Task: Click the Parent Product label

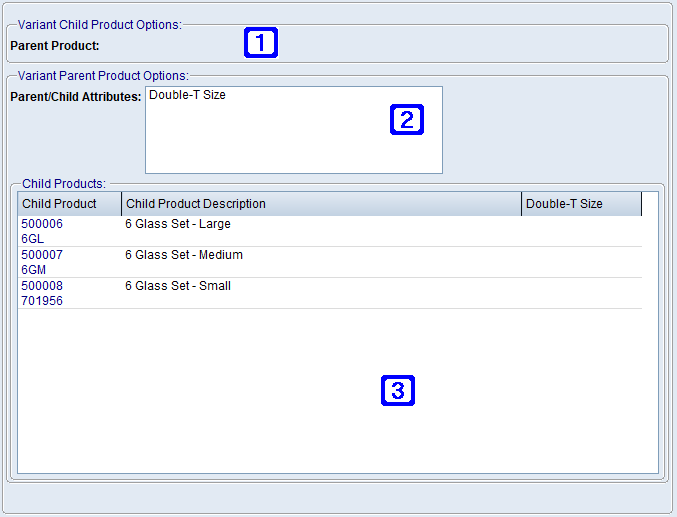Action: 54,45
